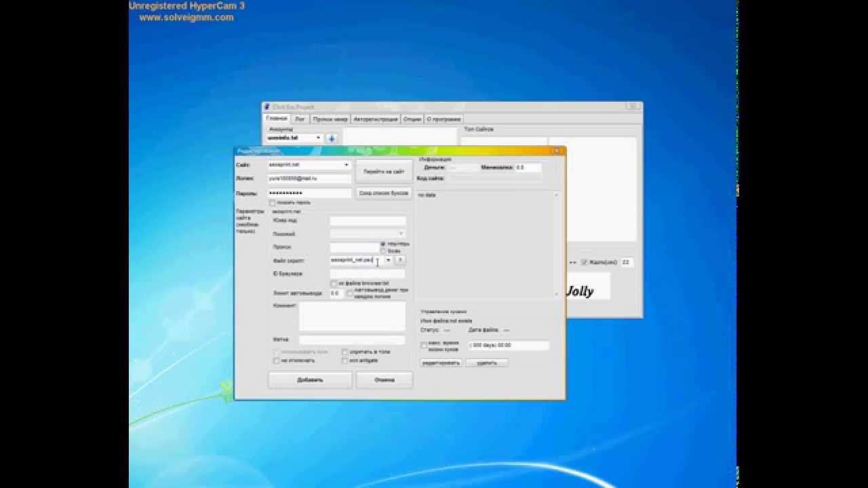The width and height of the screenshot is (868, 488).
Task: Click the login email input field
Action: pyautogui.click(x=309, y=179)
